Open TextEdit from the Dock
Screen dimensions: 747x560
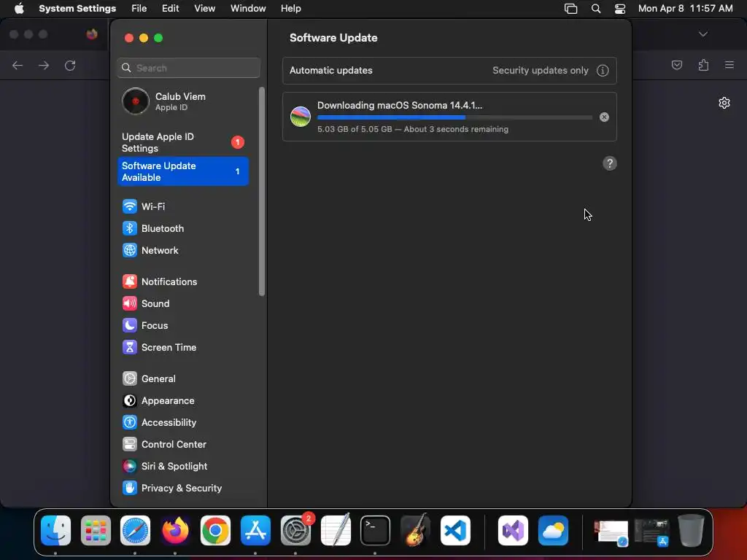point(336,531)
